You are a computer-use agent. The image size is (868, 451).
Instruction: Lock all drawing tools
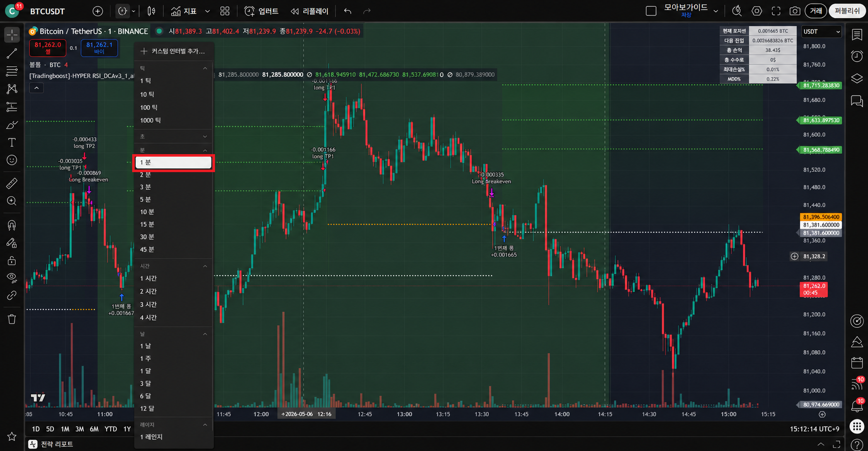click(12, 260)
